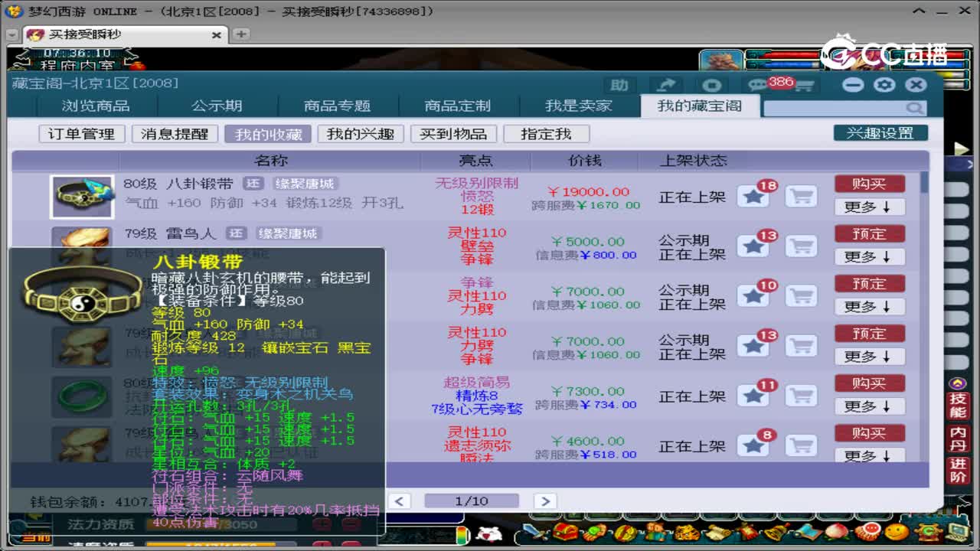
Task: Toggle favorite star on ¥5000 雷鸟人 row
Action: 754,246
